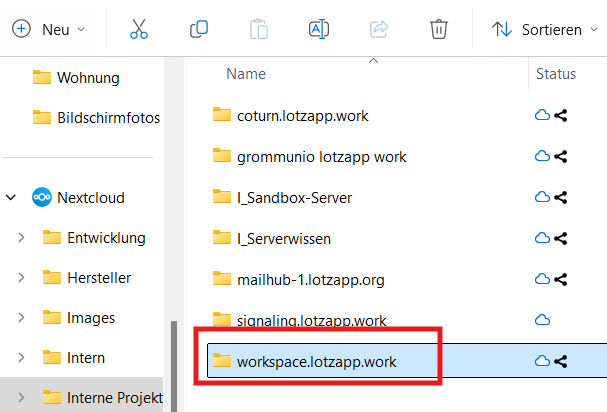This screenshot has width=607, height=412.
Task: Click the Status column header
Action: point(556,74)
